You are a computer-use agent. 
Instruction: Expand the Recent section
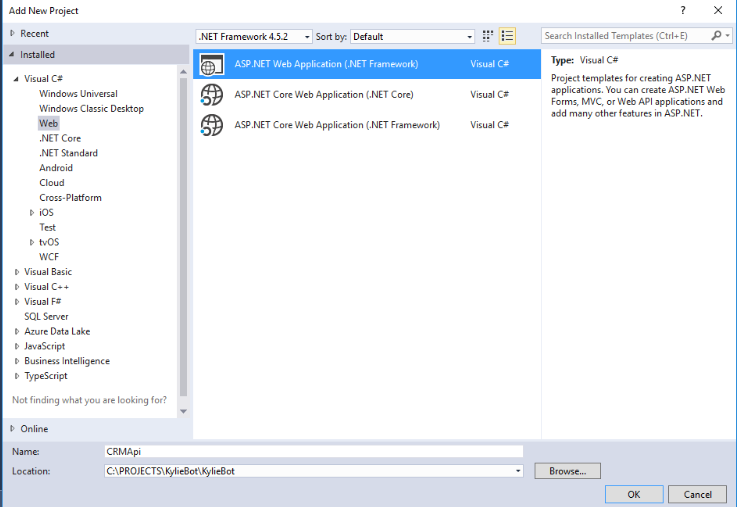(x=12, y=33)
